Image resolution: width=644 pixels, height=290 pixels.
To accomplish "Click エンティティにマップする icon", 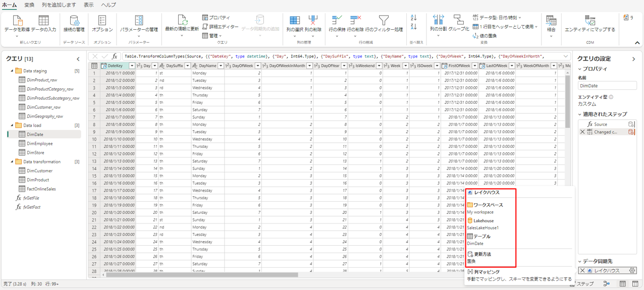I will click(589, 21).
